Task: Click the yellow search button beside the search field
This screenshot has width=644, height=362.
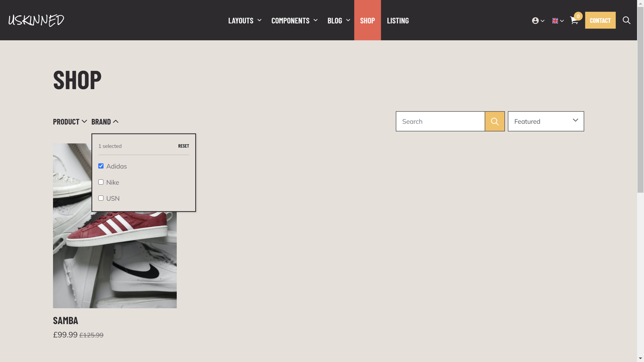Action: (495, 121)
